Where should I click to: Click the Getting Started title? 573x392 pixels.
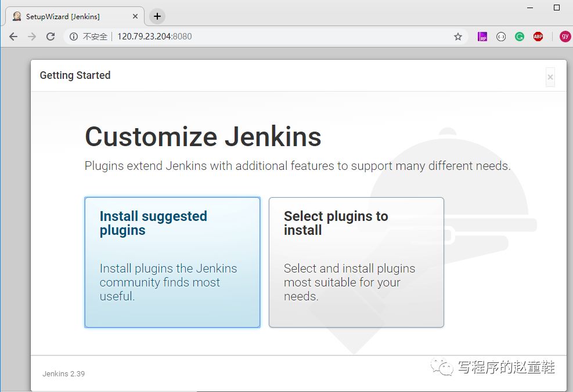pyautogui.click(x=75, y=75)
